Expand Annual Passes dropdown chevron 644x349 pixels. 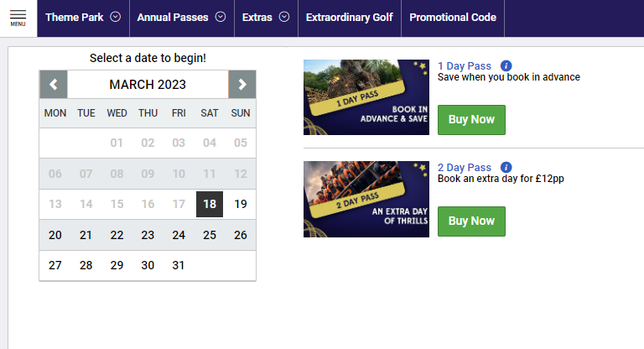(221, 17)
